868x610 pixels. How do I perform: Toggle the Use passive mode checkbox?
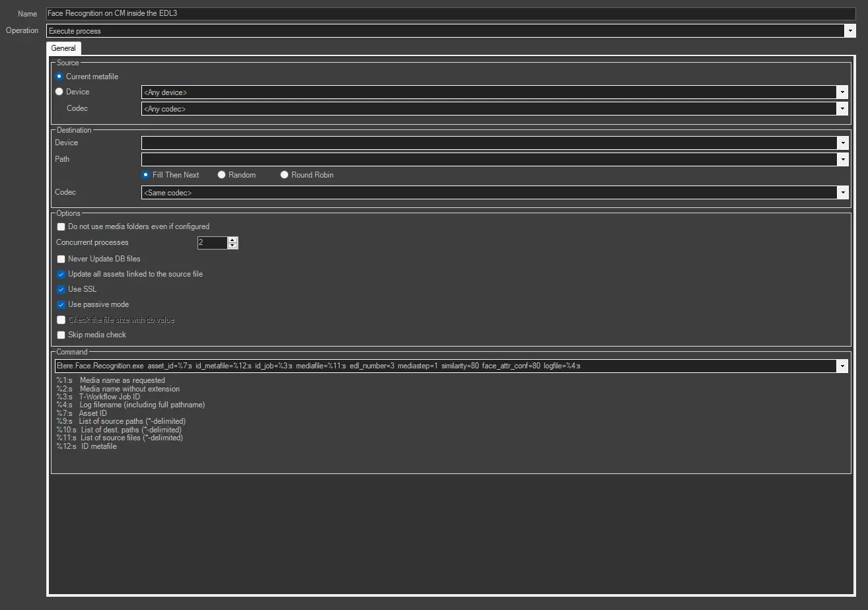tap(61, 304)
